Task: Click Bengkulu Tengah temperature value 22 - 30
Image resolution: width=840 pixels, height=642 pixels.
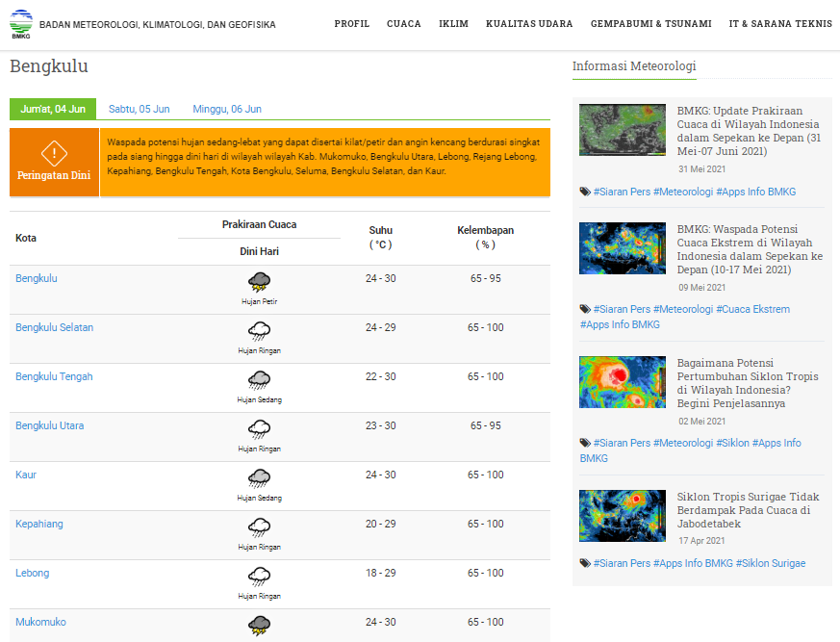Action: [380, 376]
